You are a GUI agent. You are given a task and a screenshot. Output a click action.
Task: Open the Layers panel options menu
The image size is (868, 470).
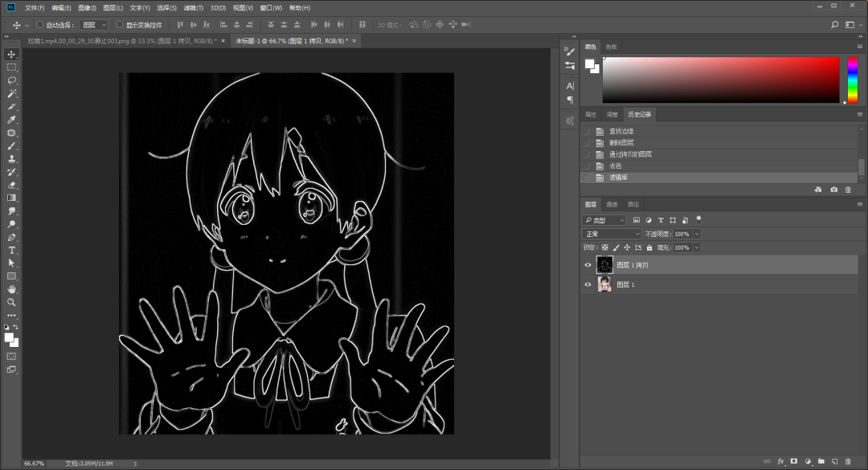[x=860, y=204]
